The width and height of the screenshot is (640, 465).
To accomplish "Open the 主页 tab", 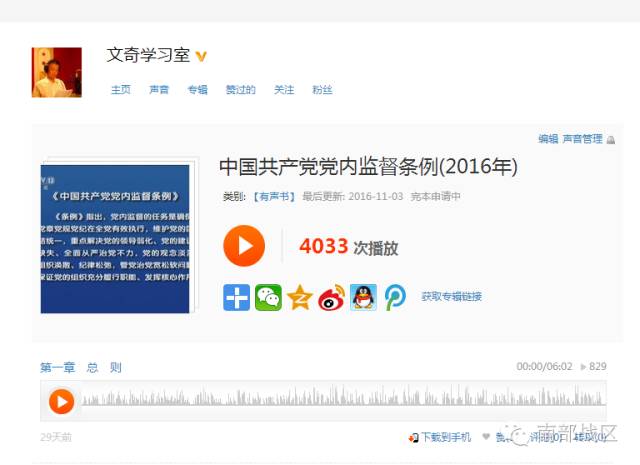I will (121, 89).
